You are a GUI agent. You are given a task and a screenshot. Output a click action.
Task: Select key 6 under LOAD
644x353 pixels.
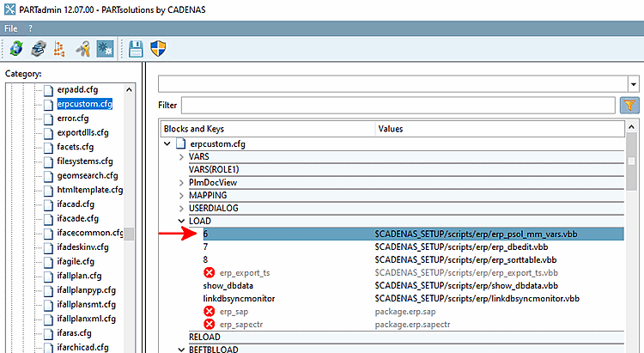tap(413, 234)
